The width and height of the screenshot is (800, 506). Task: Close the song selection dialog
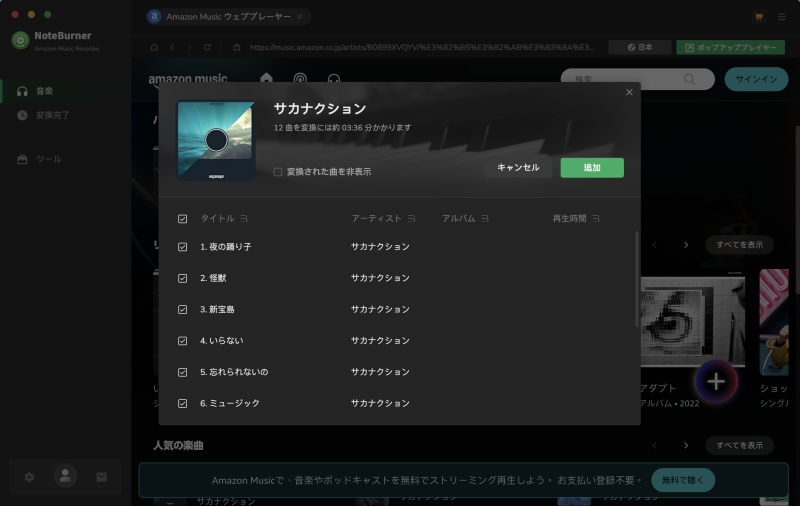pos(629,92)
